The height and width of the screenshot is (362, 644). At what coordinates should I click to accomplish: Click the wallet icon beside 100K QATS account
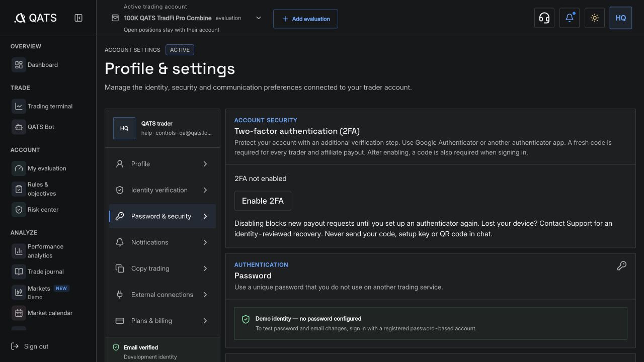(x=115, y=18)
